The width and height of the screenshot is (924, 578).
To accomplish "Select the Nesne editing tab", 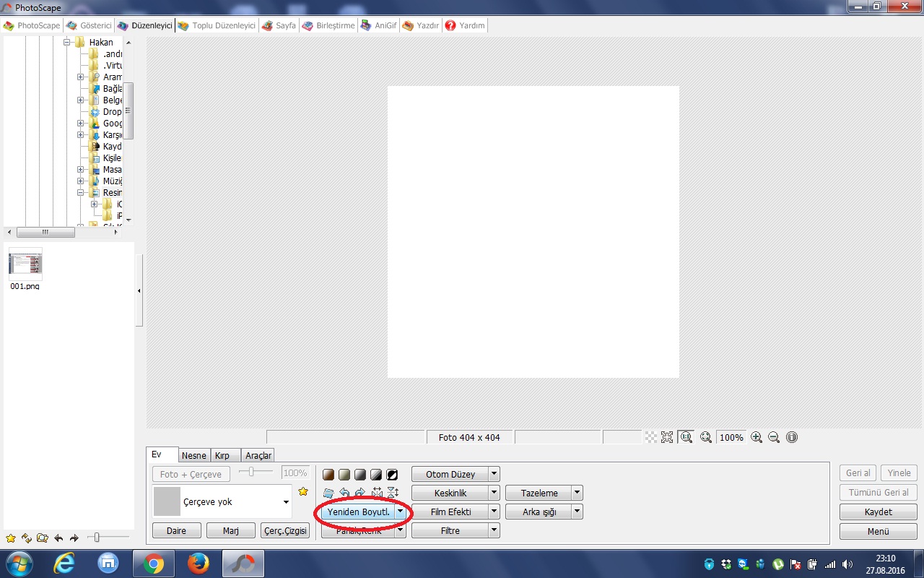I will [194, 455].
